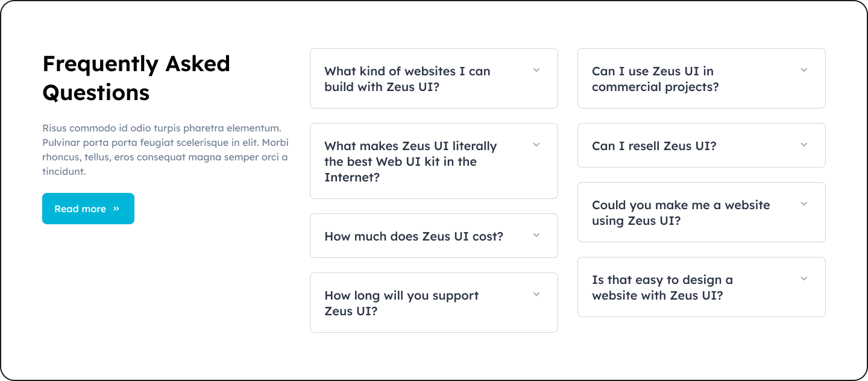Click the chevron beside "How long will you support"
The width and height of the screenshot is (868, 381).
pos(536,295)
